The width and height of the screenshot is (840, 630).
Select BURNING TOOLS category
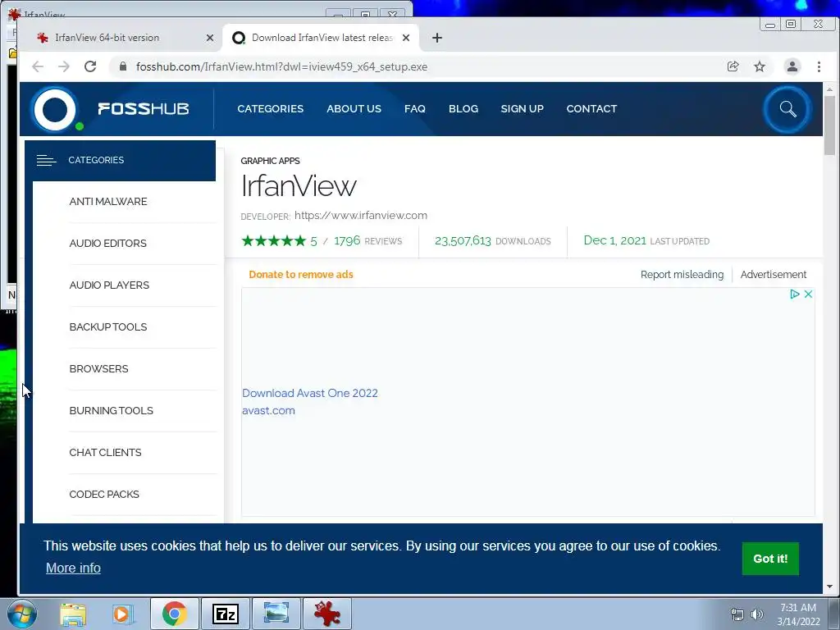(x=111, y=410)
